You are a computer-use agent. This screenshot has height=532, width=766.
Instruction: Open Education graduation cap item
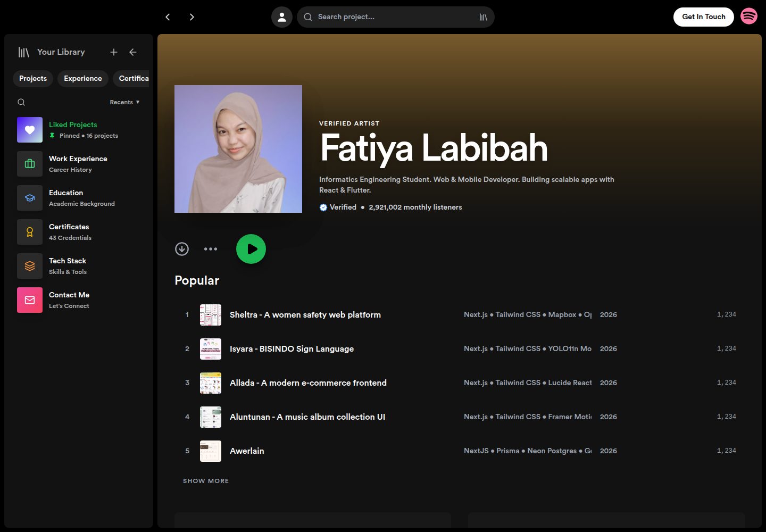click(79, 198)
